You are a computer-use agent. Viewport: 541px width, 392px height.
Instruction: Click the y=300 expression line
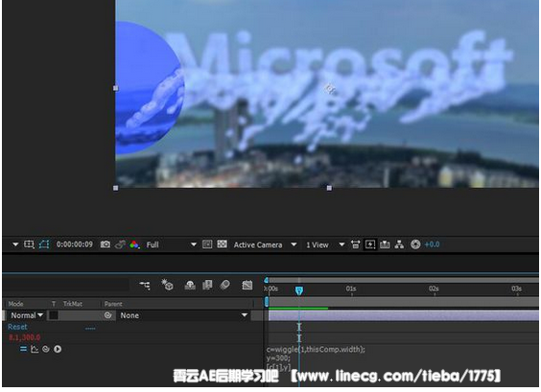pos(278,358)
